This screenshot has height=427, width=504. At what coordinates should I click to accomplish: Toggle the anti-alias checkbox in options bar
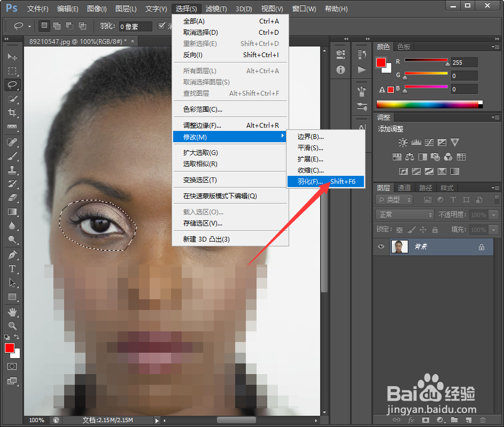click(x=162, y=26)
